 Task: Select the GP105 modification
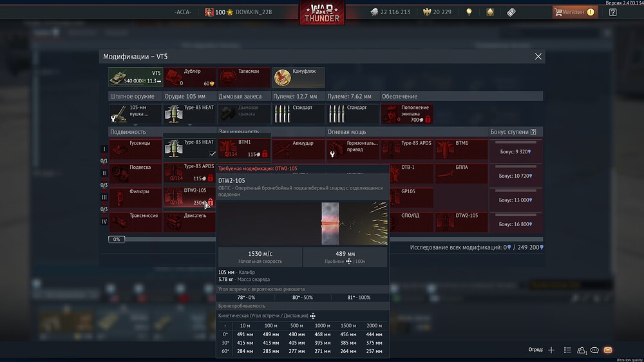(x=411, y=198)
